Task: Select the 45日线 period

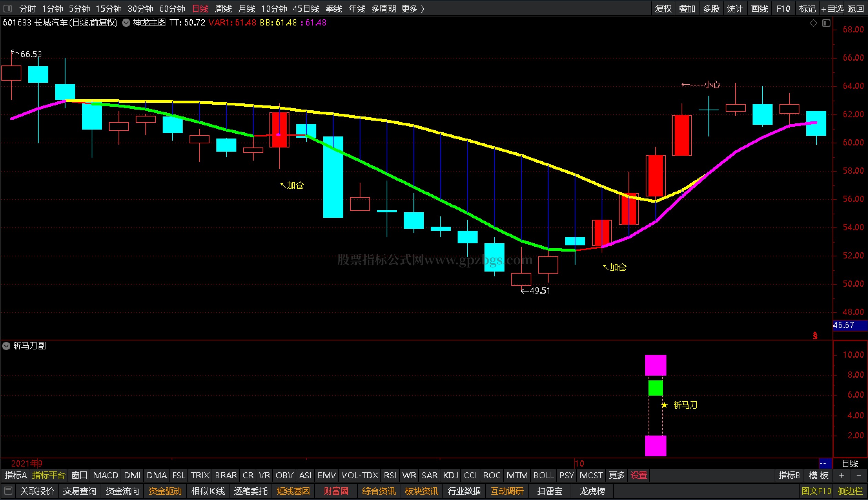Action: pos(306,9)
